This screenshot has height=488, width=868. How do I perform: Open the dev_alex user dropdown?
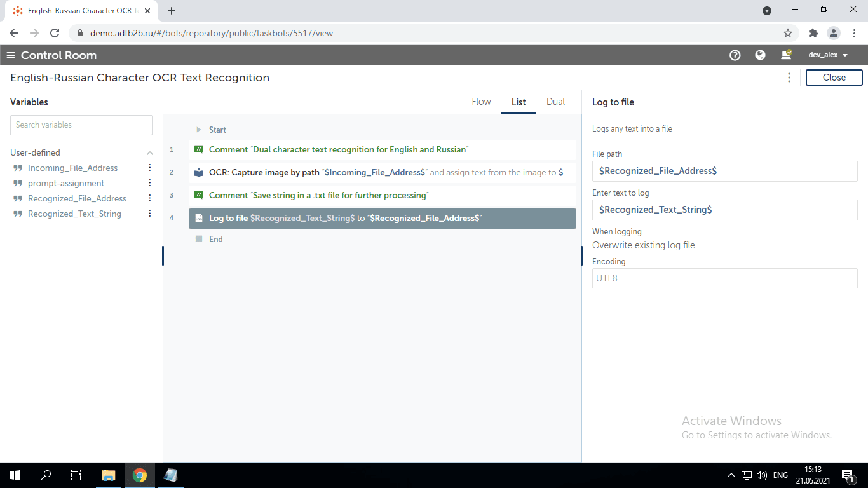(828, 55)
